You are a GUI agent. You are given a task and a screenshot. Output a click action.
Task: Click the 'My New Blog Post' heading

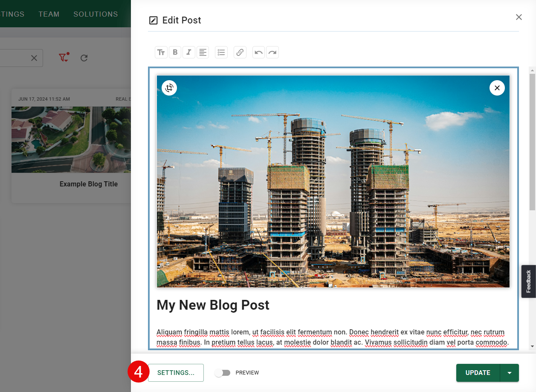tap(213, 305)
